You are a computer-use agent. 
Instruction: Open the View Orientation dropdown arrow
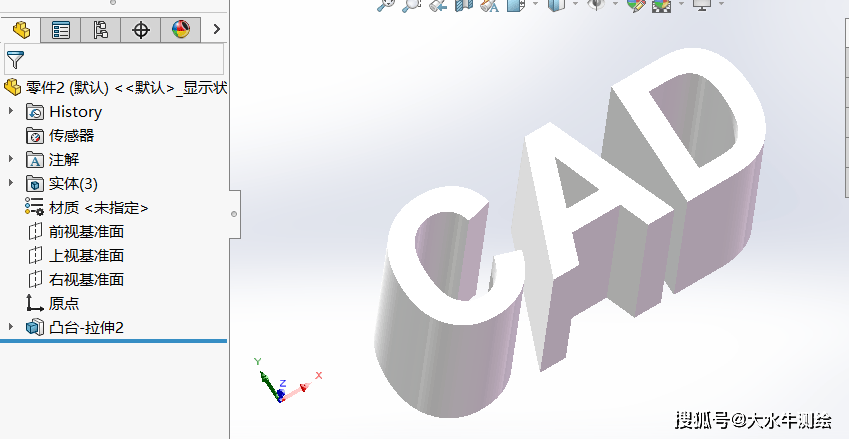point(536,4)
